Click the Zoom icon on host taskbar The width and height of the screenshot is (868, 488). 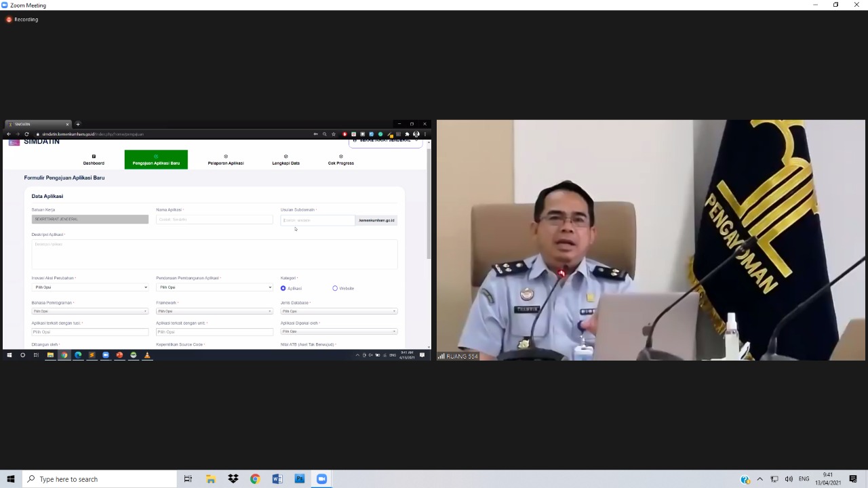tap(321, 479)
